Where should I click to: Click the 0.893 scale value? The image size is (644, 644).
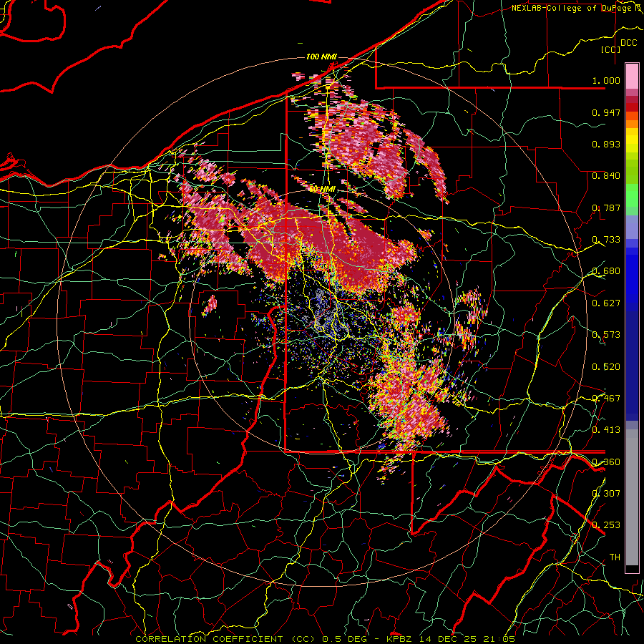606,144
